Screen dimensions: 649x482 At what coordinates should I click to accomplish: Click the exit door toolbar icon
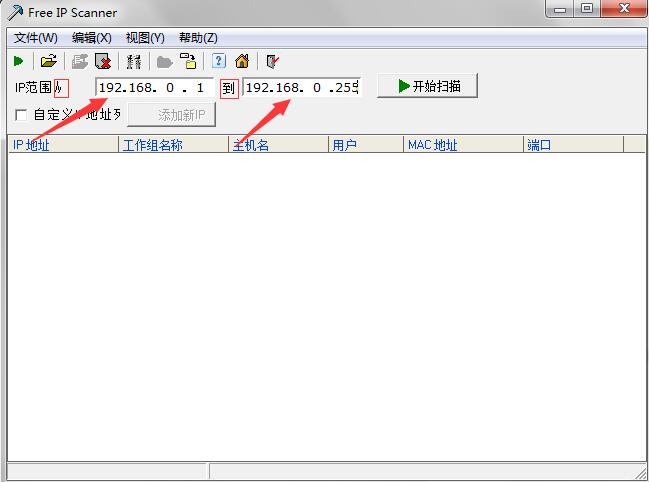point(271,61)
